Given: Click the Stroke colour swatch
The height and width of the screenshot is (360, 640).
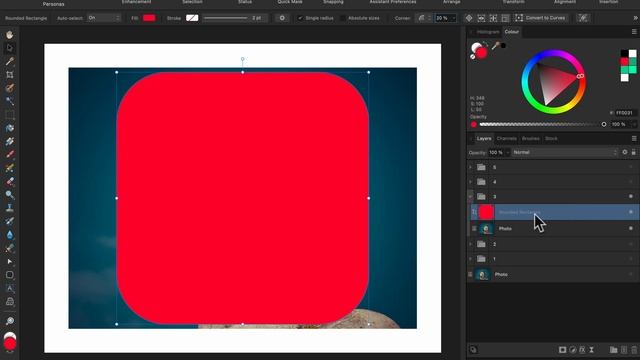Looking at the screenshot, I should tap(192, 18).
